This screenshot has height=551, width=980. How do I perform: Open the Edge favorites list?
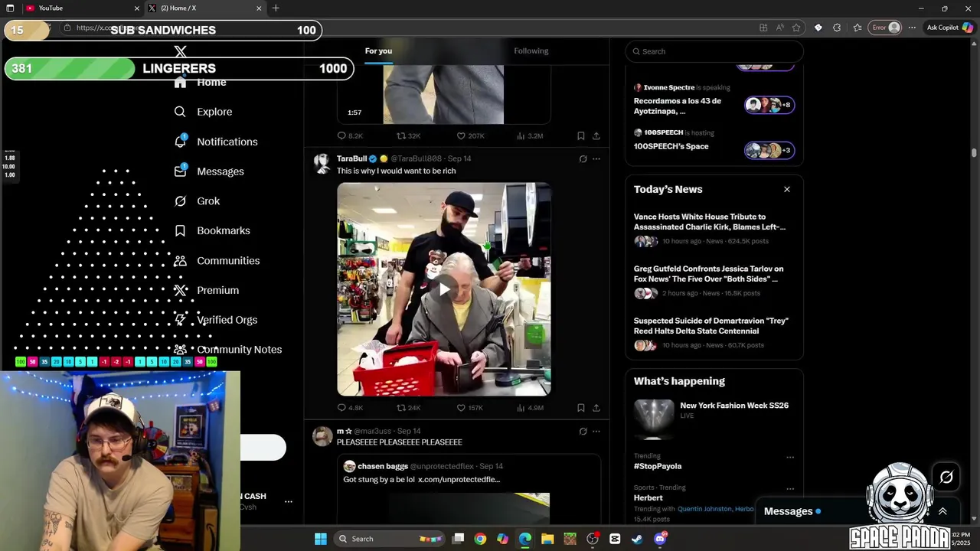tap(857, 28)
